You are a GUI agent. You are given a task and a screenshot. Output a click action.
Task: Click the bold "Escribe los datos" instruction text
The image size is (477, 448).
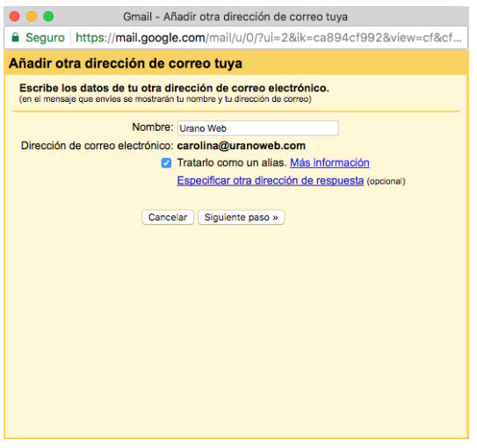pos(174,88)
